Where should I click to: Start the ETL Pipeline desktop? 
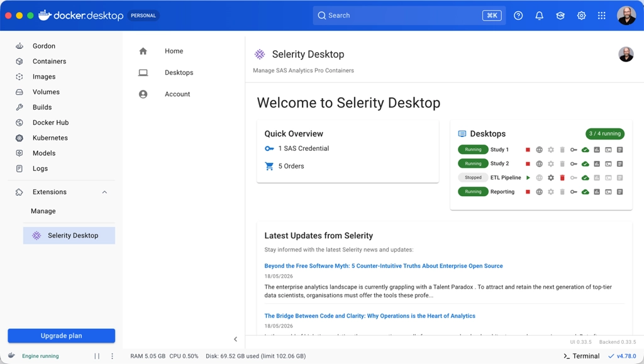click(528, 178)
